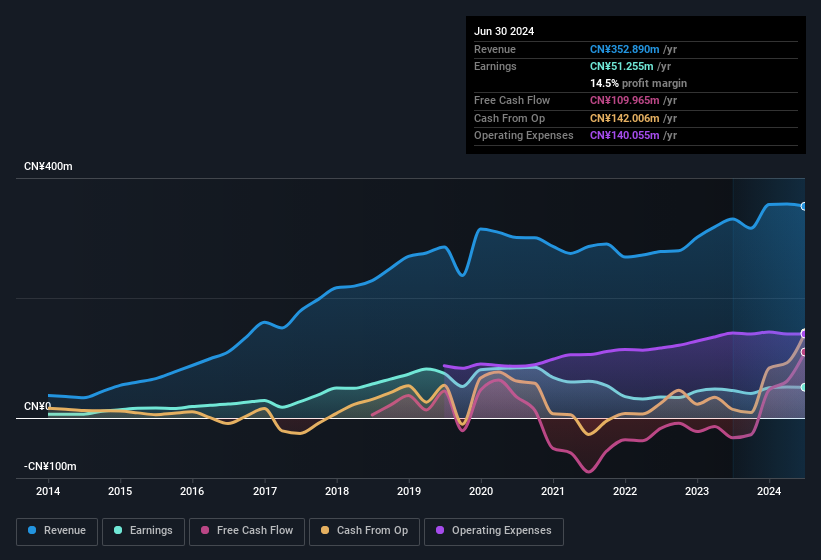Viewport: 821px width, 560px height.
Task: Click the orange Cash From Op legend dot
Action: tap(326, 531)
